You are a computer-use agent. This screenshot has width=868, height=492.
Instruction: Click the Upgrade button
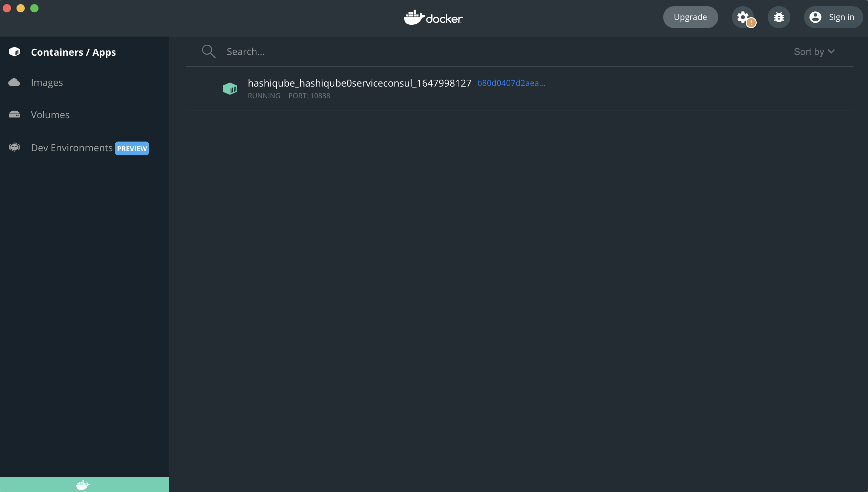tap(690, 17)
